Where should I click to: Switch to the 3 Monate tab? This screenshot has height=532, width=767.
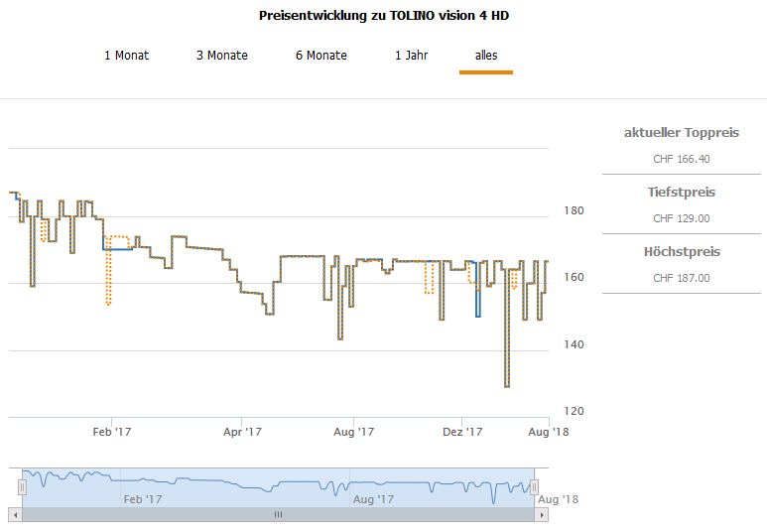coord(222,56)
